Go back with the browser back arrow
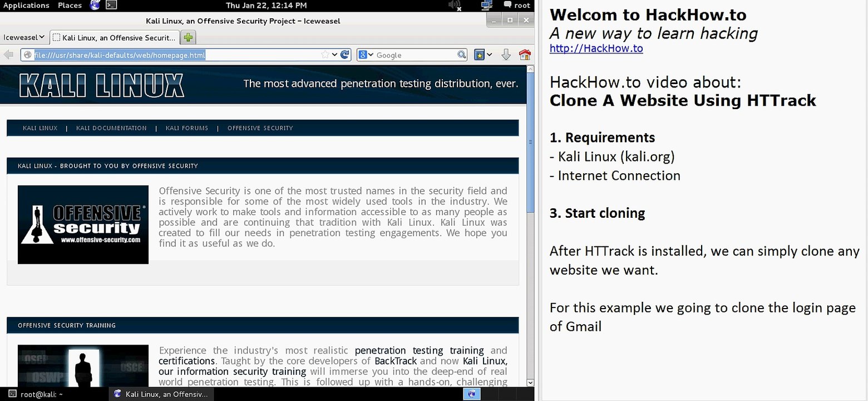868x401 pixels. pos(8,55)
